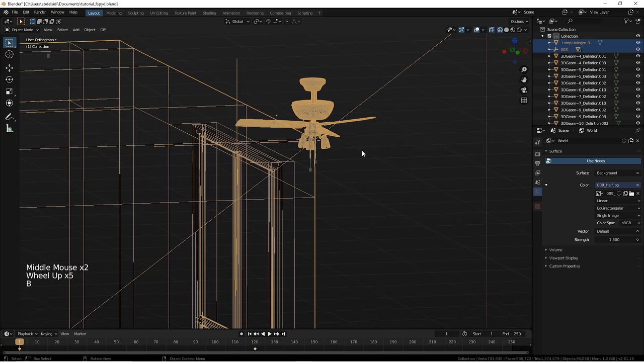
Task: Expand the Custom Properties panel
Action: pyautogui.click(x=564, y=266)
